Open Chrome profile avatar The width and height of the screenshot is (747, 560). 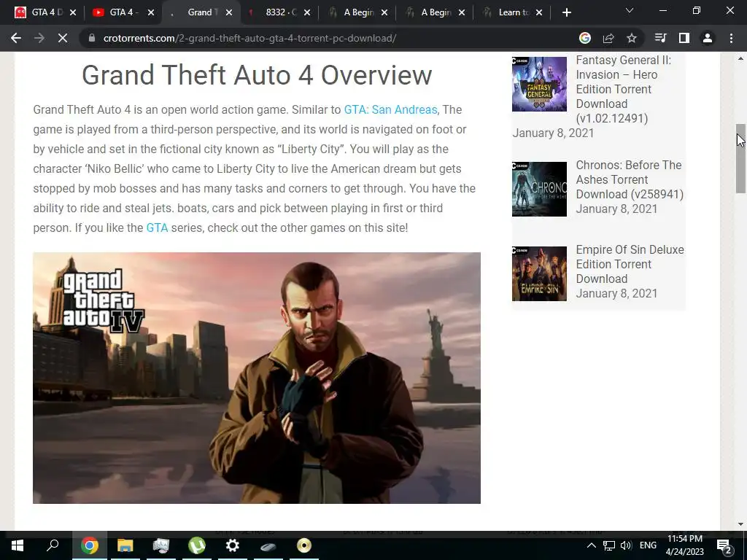pos(708,38)
